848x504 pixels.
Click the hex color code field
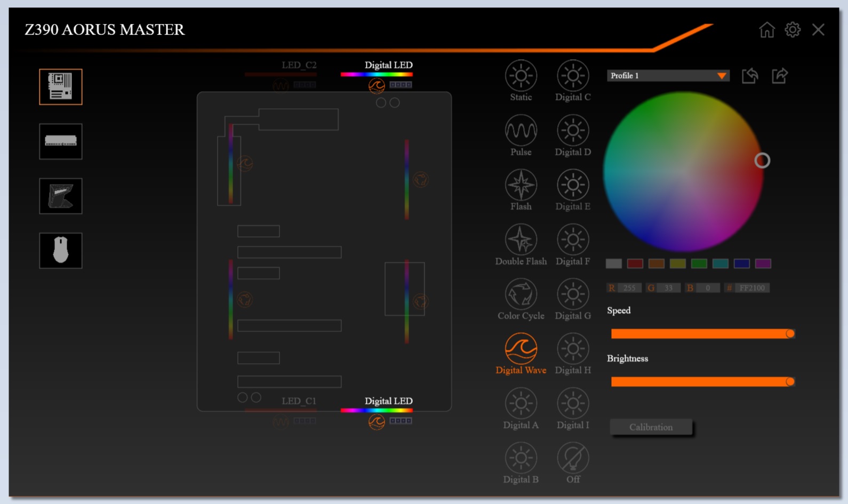coord(752,288)
